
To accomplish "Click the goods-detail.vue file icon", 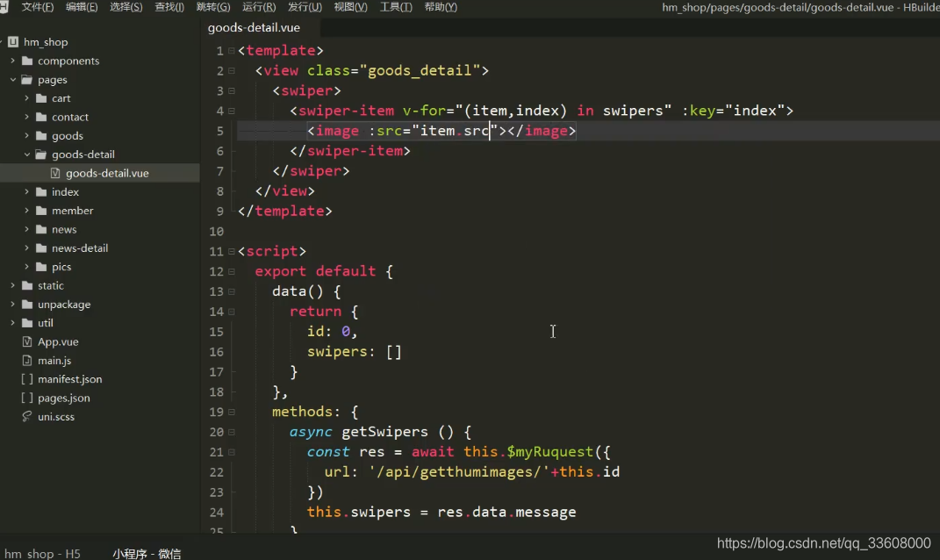I will (55, 173).
